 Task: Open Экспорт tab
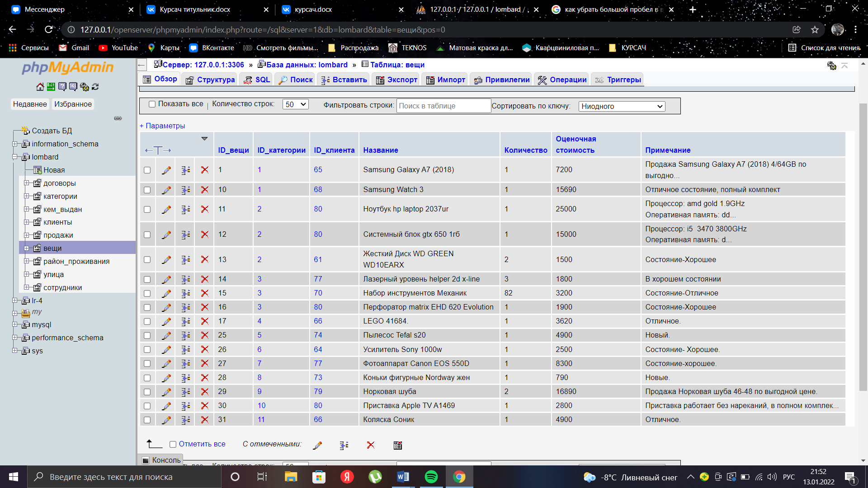tap(397, 80)
